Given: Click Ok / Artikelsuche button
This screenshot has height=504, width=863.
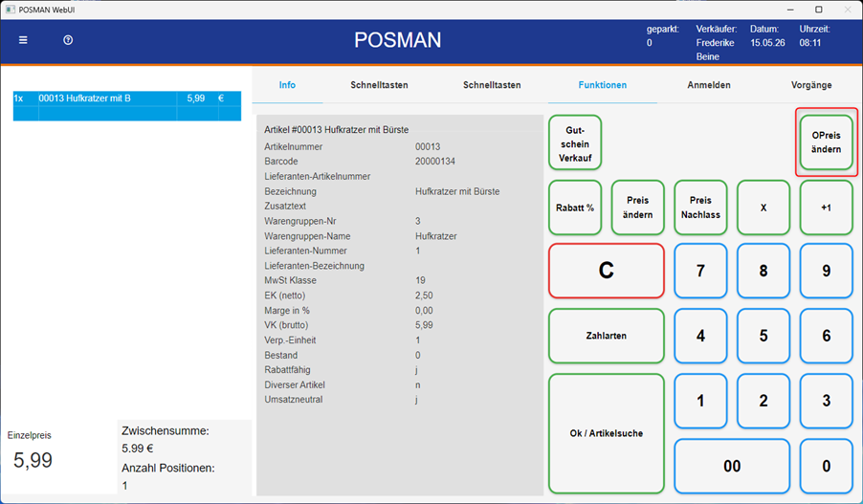Looking at the screenshot, I should coord(607,433).
